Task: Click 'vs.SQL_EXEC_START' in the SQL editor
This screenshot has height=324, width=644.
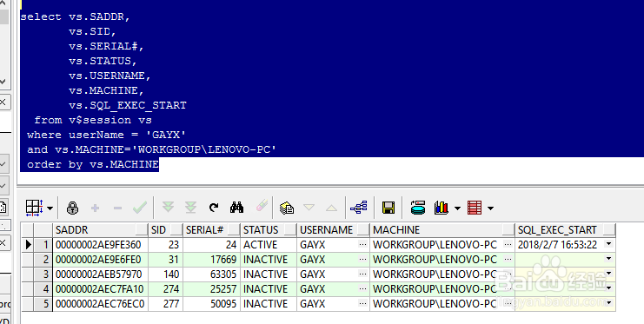Action: click(x=128, y=105)
